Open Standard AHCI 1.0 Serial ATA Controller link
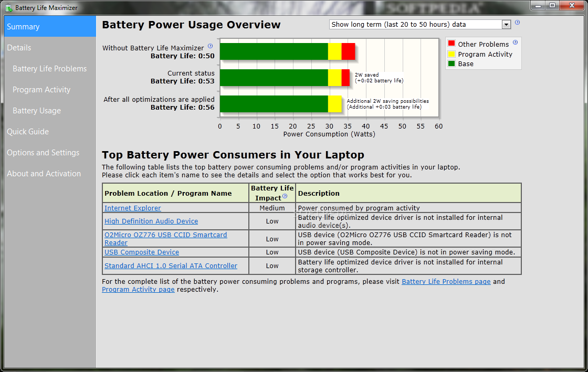 click(171, 265)
